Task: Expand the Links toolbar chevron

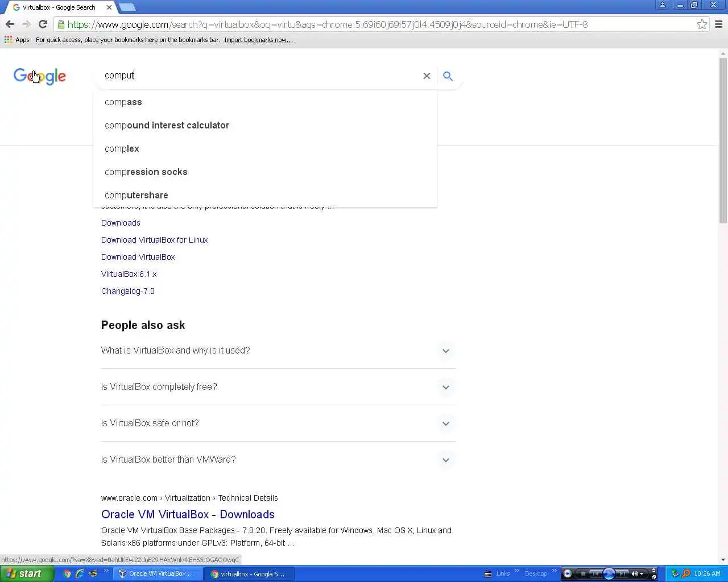Action: [x=516, y=571]
